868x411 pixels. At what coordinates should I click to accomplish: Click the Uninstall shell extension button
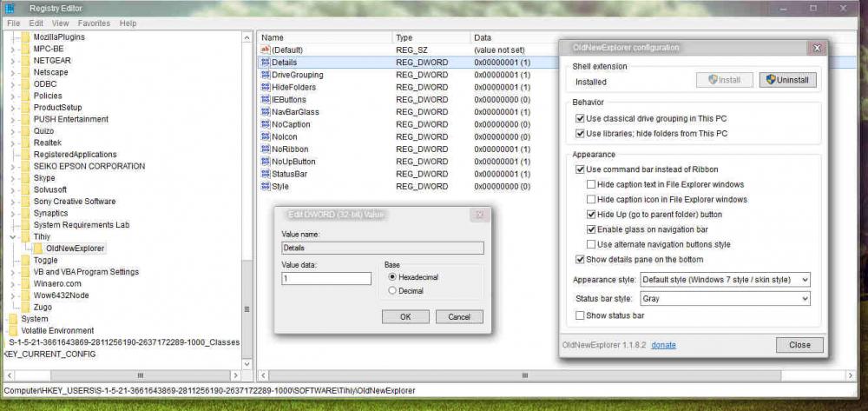pyautogui.click(x=787, y=80)
